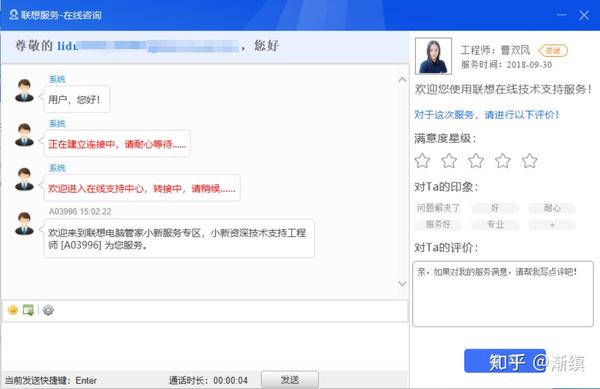
Task: Click the avatar beside 用户，您好 message
Action: click(24, 90)
